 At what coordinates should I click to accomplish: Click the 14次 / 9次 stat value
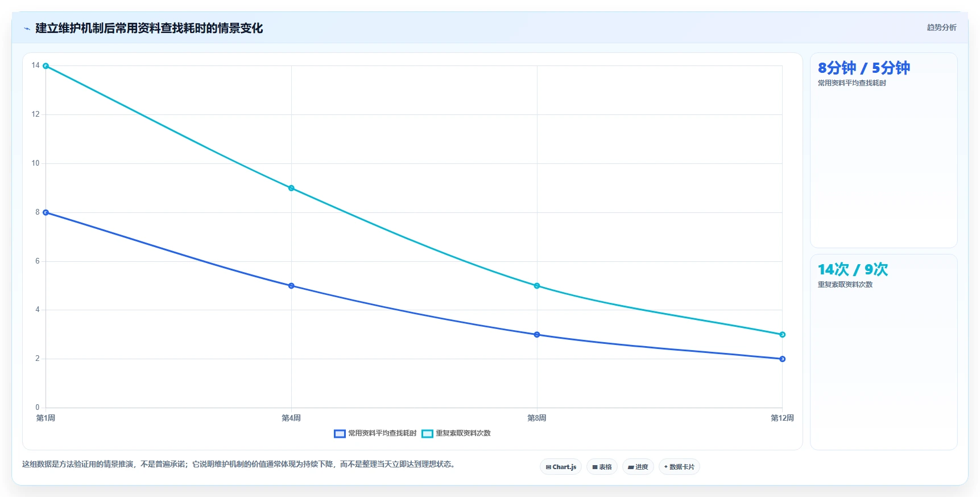(853, 269)
